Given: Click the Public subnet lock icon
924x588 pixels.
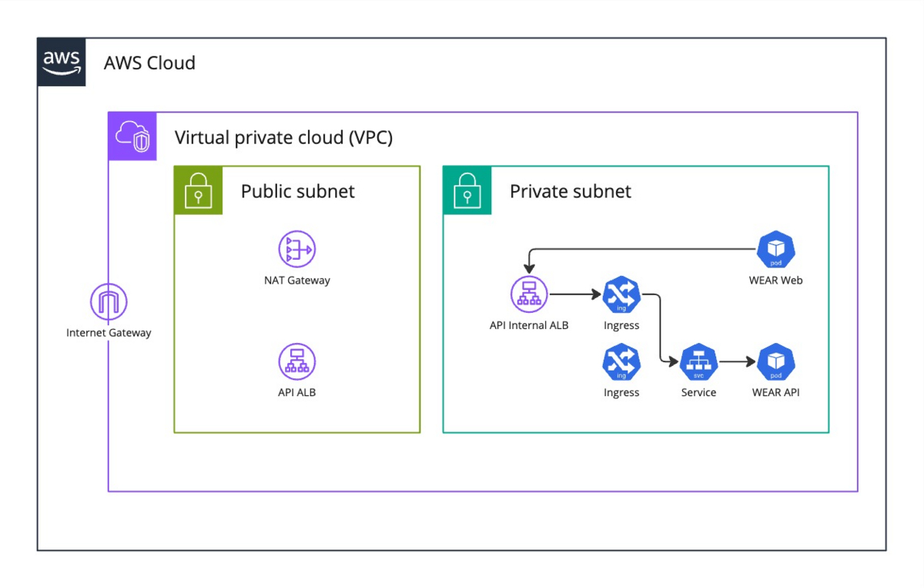Looking at the screenshot, I should [x=198, y=190].
